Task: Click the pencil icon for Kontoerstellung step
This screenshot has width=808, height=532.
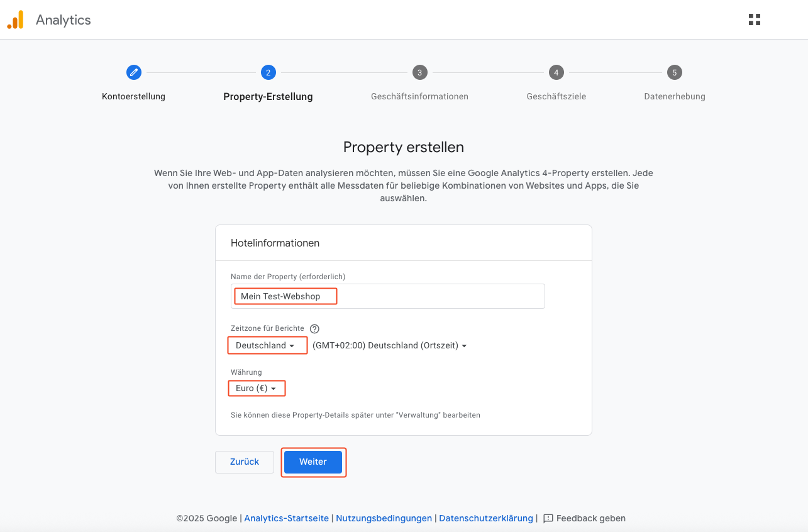Action: (133, 72)
